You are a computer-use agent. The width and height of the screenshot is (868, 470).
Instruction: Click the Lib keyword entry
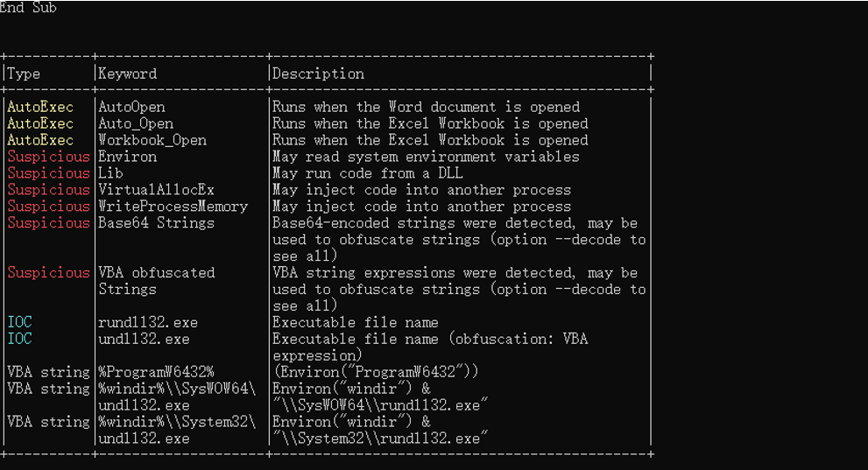pyautogui.click(x=110, y=173)
